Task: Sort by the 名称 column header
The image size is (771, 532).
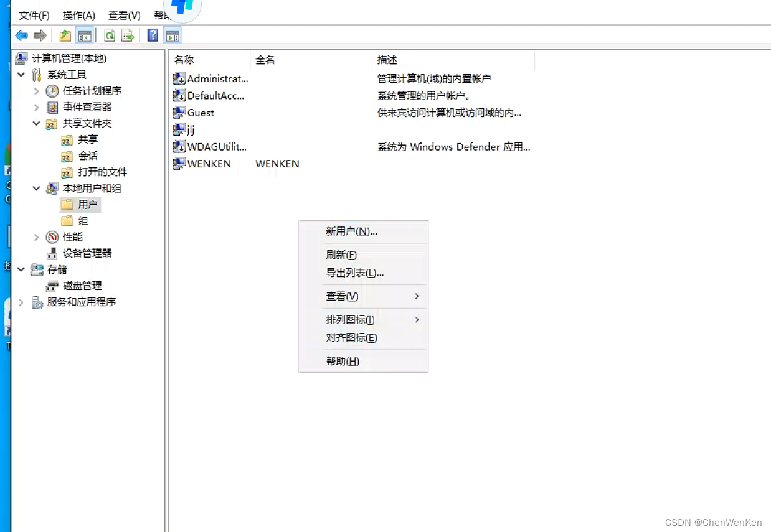Action: click(209, 60)
